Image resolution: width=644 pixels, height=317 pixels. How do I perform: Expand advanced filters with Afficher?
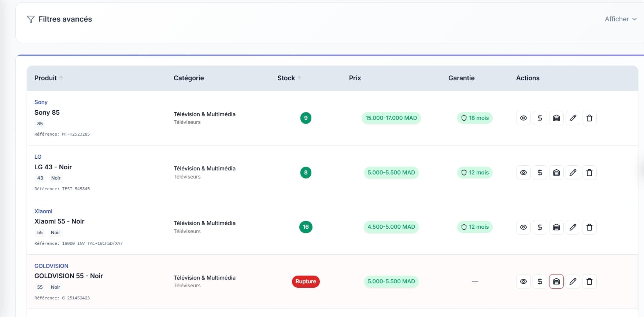click(621, 19)
